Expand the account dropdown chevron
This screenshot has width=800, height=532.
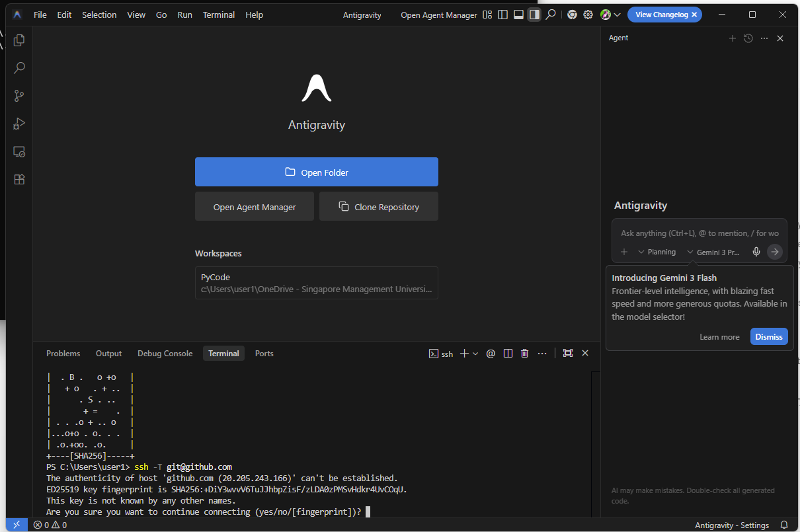point(618,15)
